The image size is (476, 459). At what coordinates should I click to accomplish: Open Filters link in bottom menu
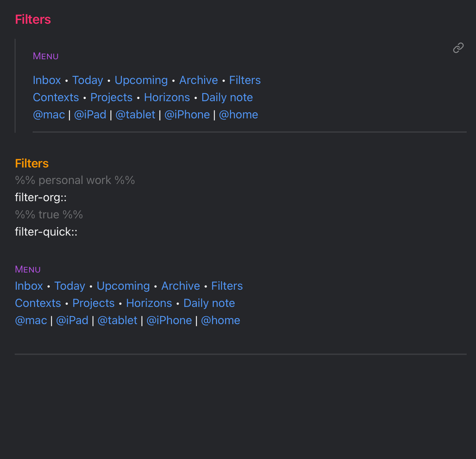(x=227, y=286)
